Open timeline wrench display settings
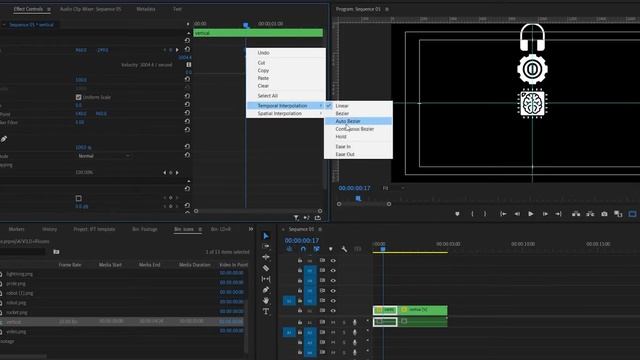Screen dimensions: 640x360 point(344,249)
